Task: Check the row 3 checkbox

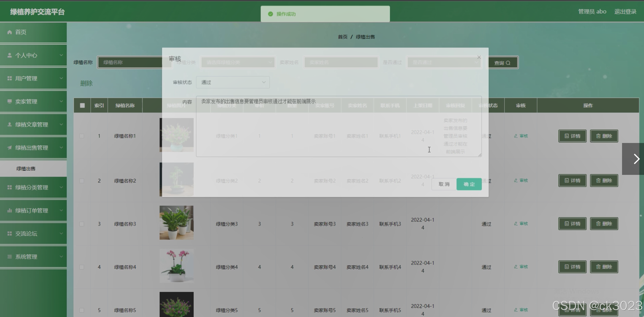Action: [82, 224]
